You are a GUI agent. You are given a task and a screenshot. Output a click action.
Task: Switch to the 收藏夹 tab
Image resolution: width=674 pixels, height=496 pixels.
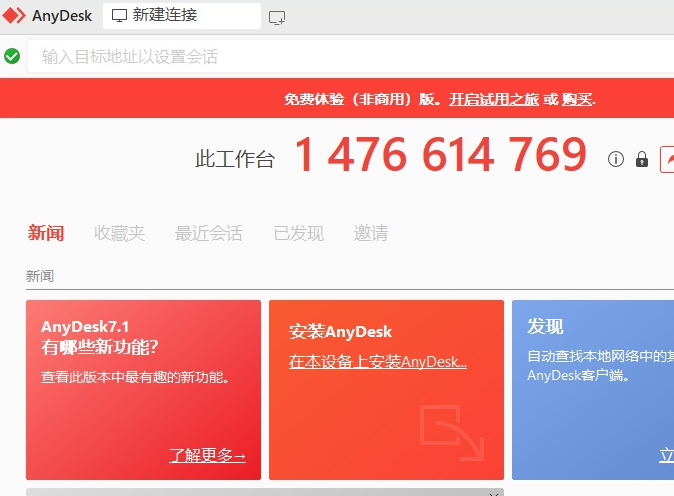point(119,233)
